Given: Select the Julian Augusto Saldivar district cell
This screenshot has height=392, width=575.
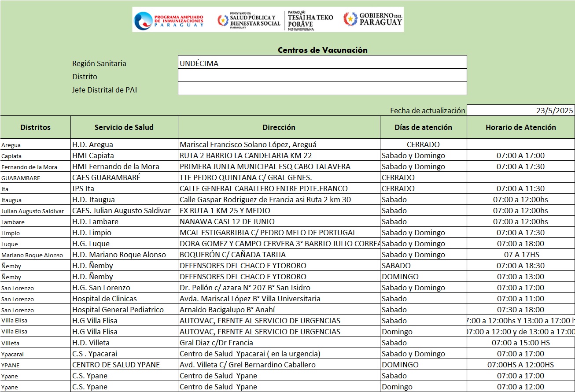Looking at the screenshot, I should tap(35, 211).
